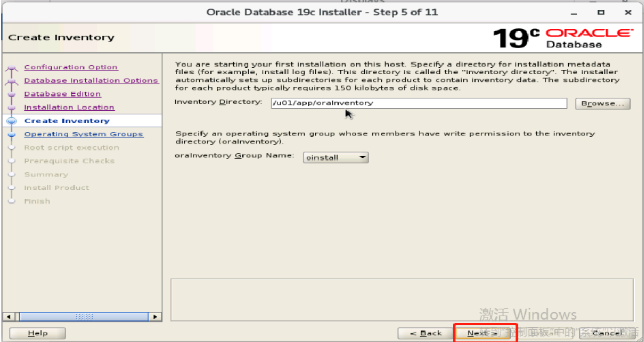Expand the oraInventory Group Name dropdown
644x342 pixels.
(x=336, y=157)
